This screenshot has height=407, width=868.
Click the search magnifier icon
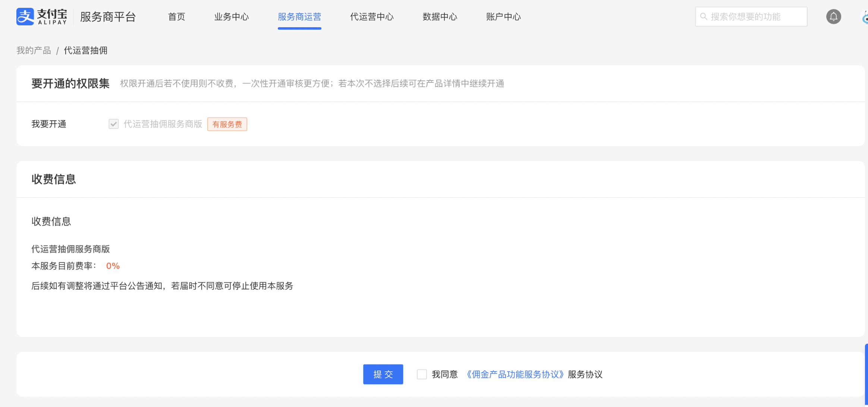[704, 17]
